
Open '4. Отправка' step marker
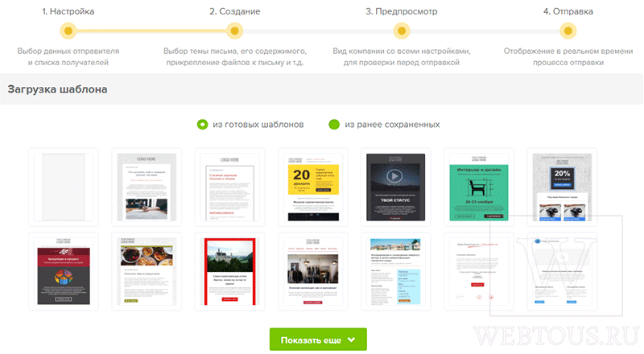click(568, 31)
